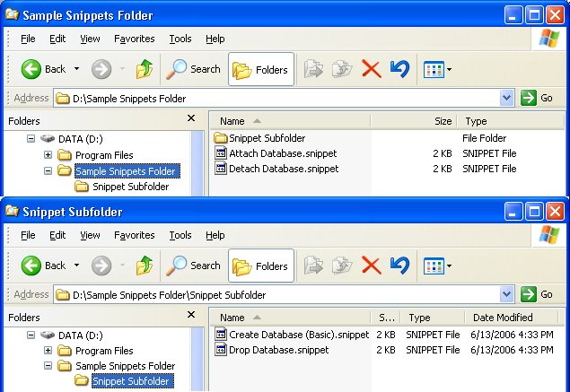Viewport: 570px width, 392px height.
Task: Click red Delete icon in Sample Snippets Folder window
Action: click(x=371, y=69)
